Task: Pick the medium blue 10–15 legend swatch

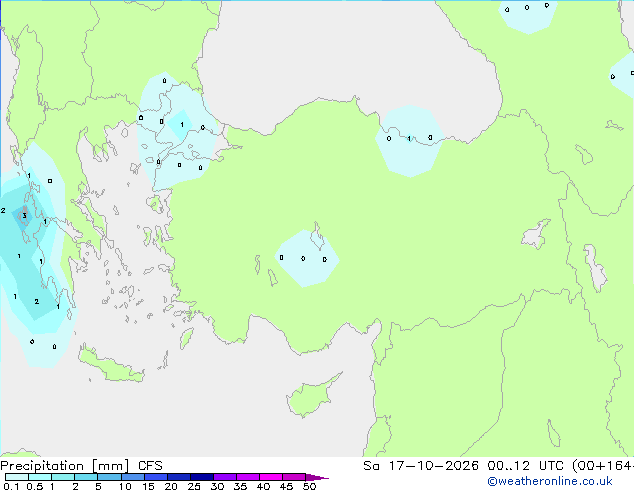Action: point(133,477)
